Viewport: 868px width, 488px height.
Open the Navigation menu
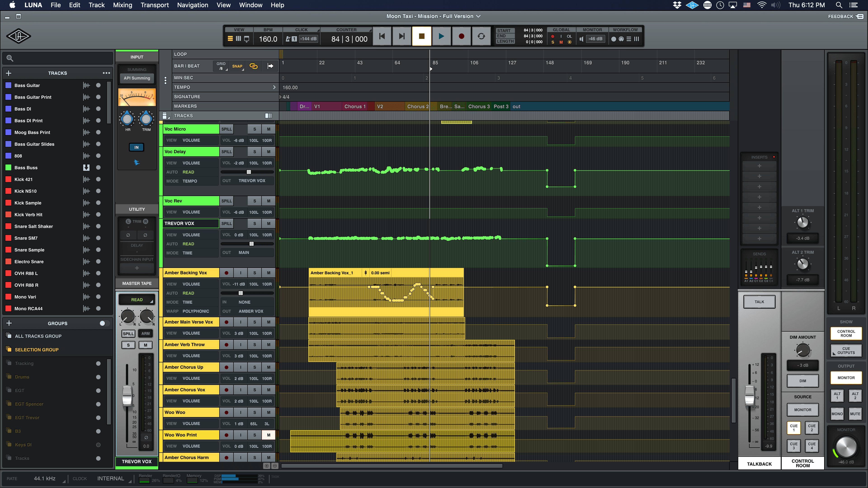(x=192, y=5)
